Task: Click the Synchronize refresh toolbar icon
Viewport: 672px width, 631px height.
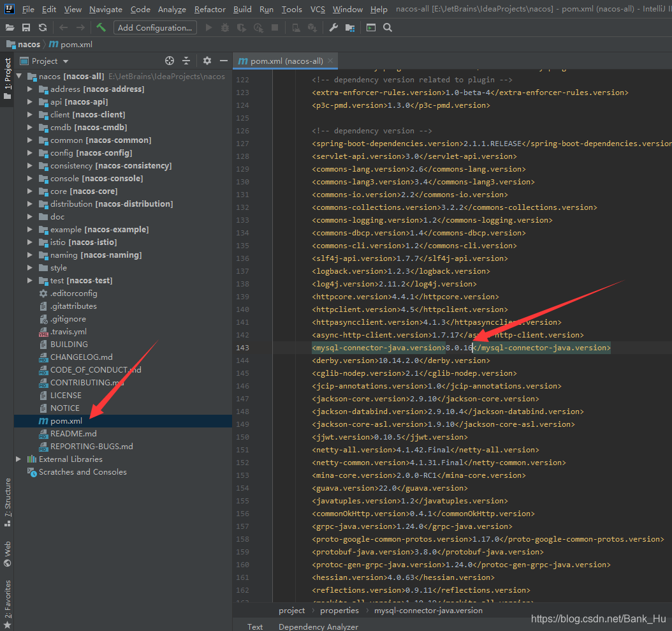Action: (43, 27)
